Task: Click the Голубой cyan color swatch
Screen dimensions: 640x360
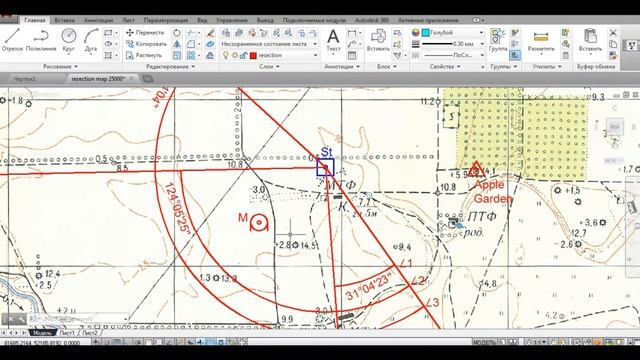Action: click(425, 33)
